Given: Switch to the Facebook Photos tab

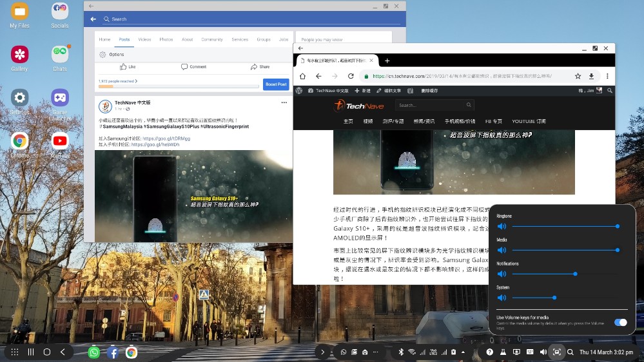Looking at the screenshot, I should (166, 39).
